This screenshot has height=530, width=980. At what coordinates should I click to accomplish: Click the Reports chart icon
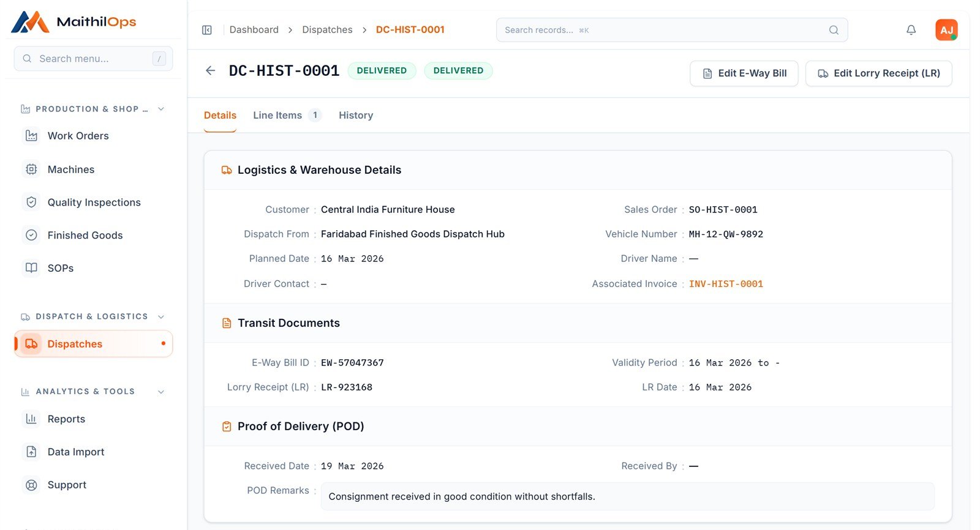pos(31,419)
